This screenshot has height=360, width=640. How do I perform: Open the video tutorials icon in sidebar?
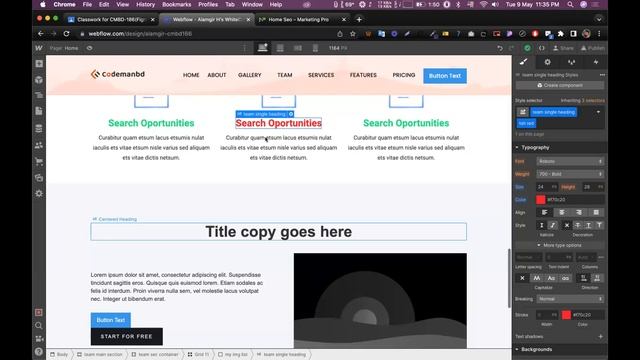[x=39, y=339]
